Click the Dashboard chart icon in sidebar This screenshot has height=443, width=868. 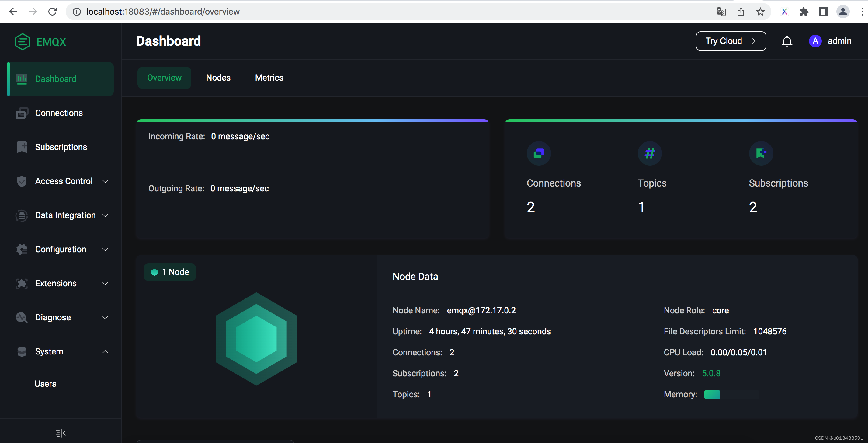click(22, 78)
